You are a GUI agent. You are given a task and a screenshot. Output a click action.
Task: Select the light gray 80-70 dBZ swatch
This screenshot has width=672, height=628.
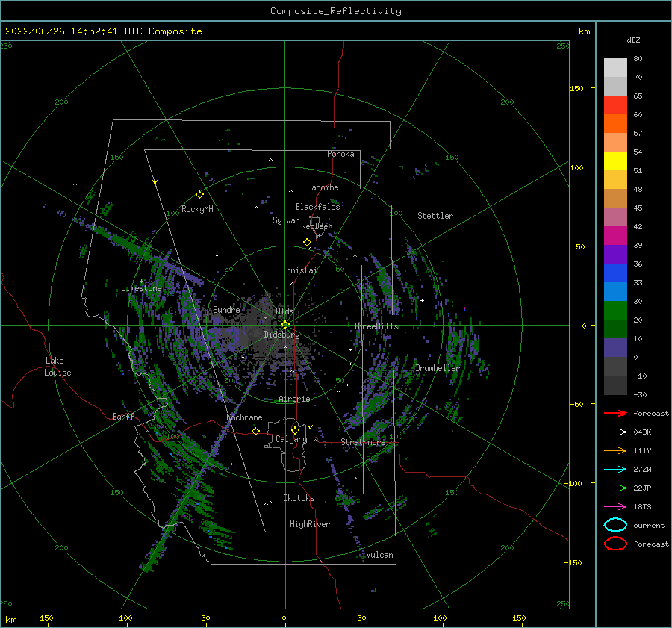point(615,68)
